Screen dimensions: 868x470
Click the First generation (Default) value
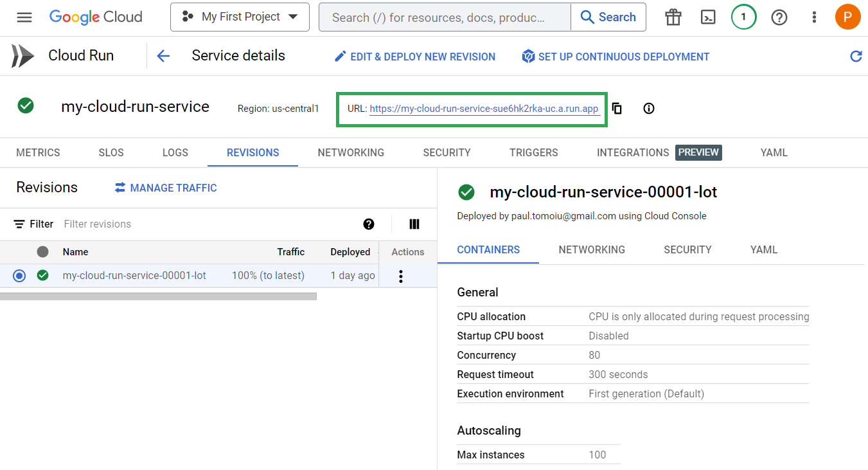click(646, 393)
